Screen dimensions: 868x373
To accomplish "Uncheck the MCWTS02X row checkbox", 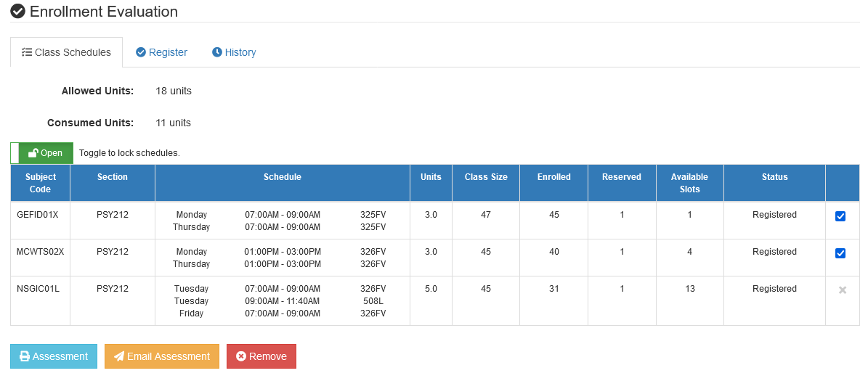I will 840,253.
